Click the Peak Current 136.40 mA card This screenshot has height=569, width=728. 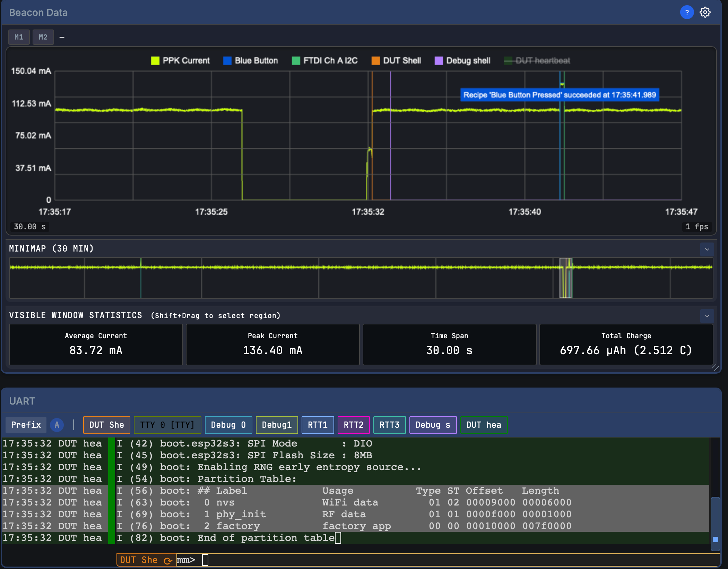coord(273,344)
